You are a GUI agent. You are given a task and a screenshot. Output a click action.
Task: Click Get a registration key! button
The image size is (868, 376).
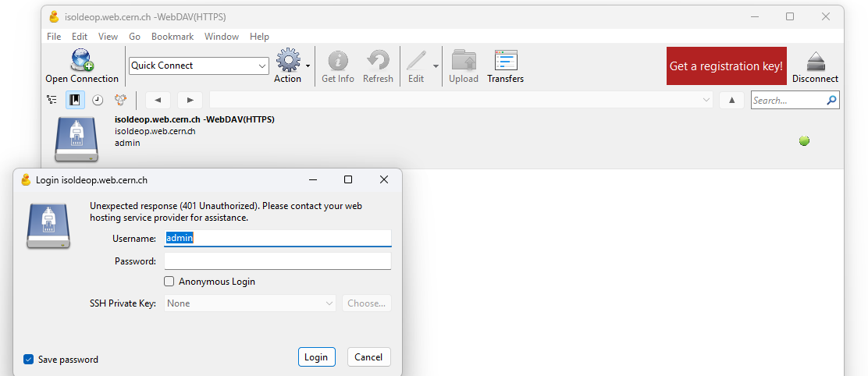pos(726,66)
